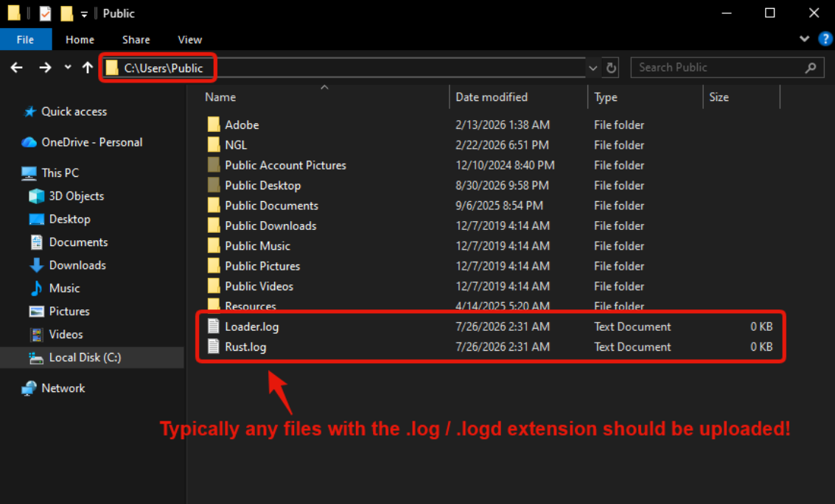
Task: Open the recent locations dropdown arrow
Action: click(68, 67)
